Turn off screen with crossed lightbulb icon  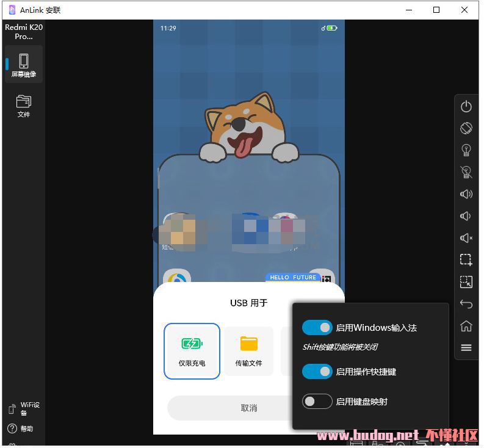point(466,172)
